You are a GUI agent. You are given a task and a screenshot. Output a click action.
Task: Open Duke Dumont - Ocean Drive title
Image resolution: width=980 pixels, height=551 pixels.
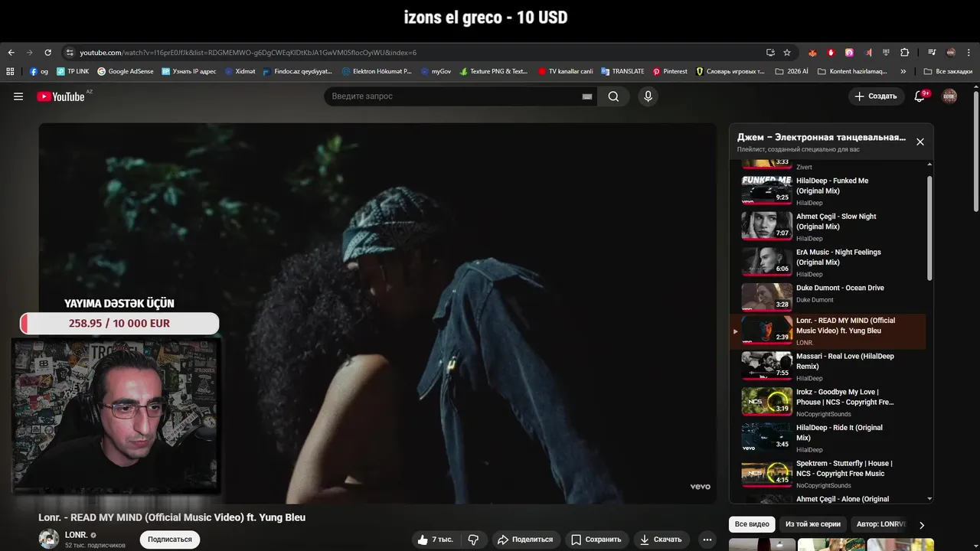(840, 288)
